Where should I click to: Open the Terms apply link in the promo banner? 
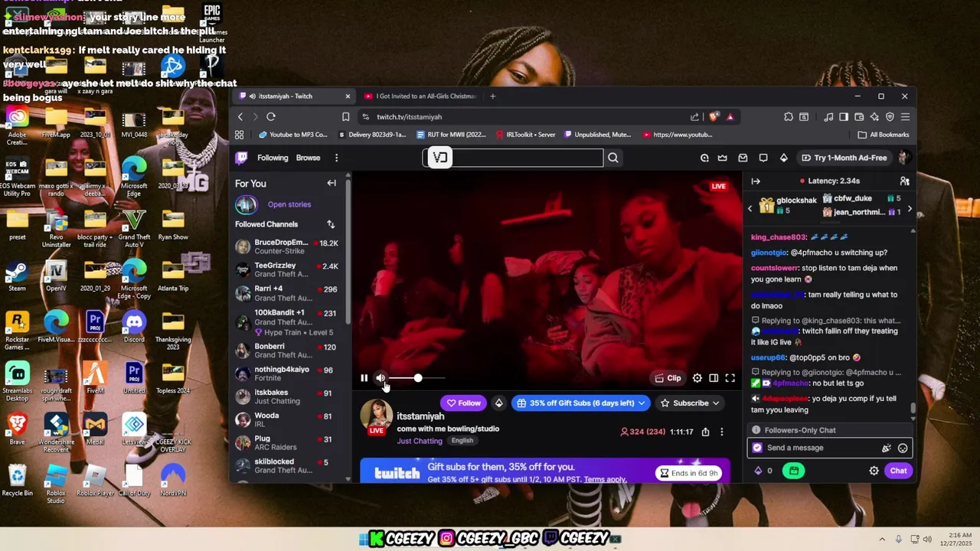(605, 480)
